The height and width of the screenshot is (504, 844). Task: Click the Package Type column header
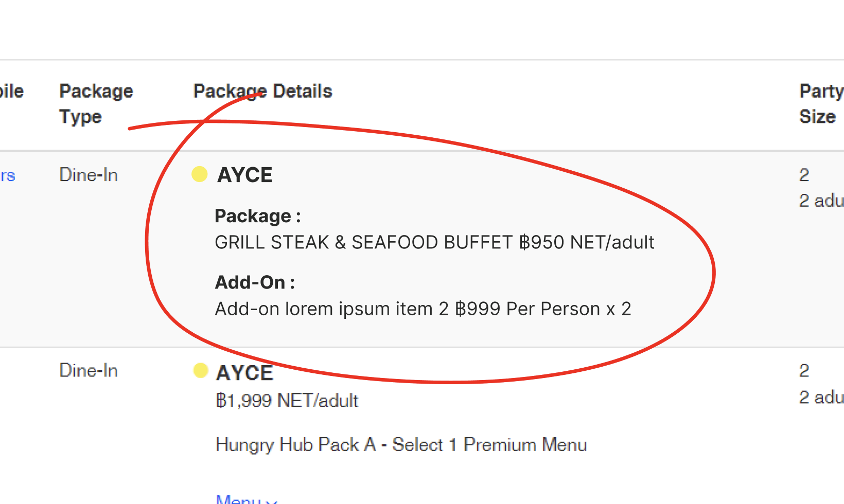tap(96, 103)
